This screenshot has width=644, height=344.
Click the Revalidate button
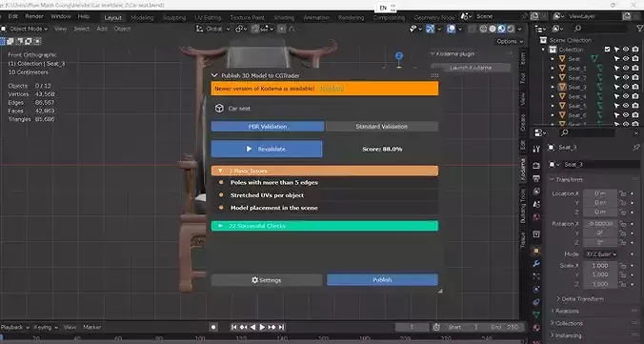pyautogui.click(x=267, y=149)
